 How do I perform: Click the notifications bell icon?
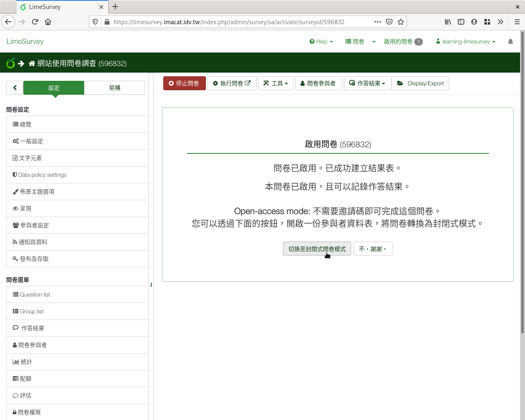coord(510,41)
